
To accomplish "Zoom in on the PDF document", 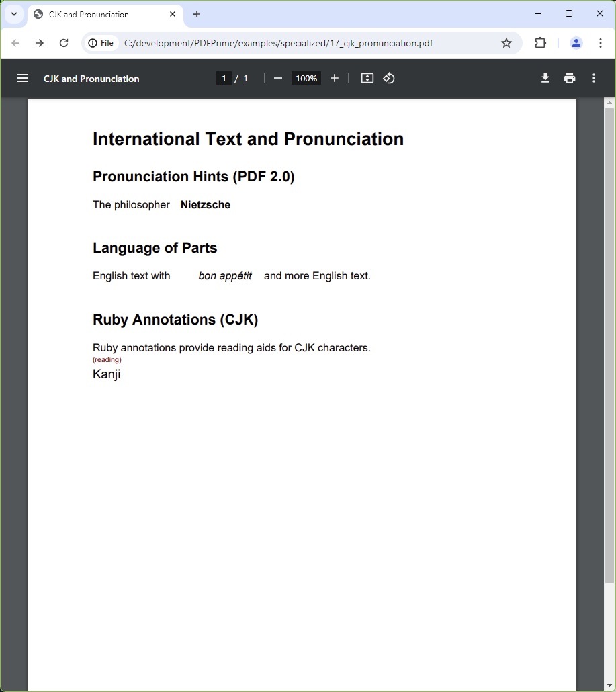I will point(335,78).
